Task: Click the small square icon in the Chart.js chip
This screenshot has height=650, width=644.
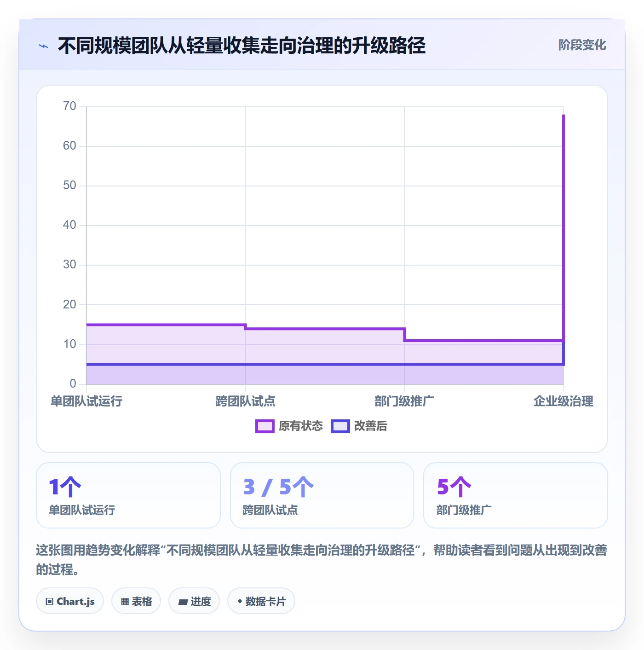Action: (x=50, y=602)
